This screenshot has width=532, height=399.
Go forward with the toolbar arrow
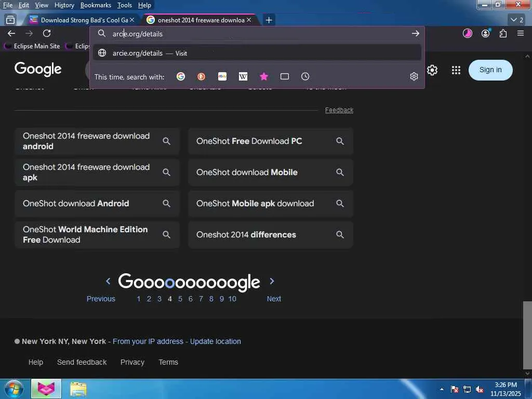[x=29, y=33]
